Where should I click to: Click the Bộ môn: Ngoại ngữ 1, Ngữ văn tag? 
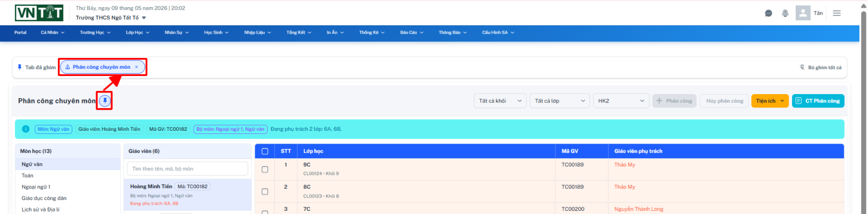[x=230, y=129]
